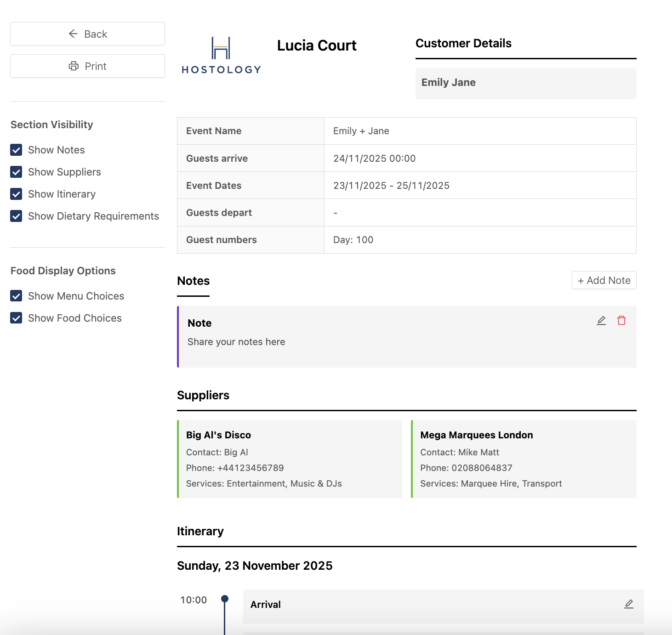
Task: Click the Share your notes here text
Action: coord(236,342)
